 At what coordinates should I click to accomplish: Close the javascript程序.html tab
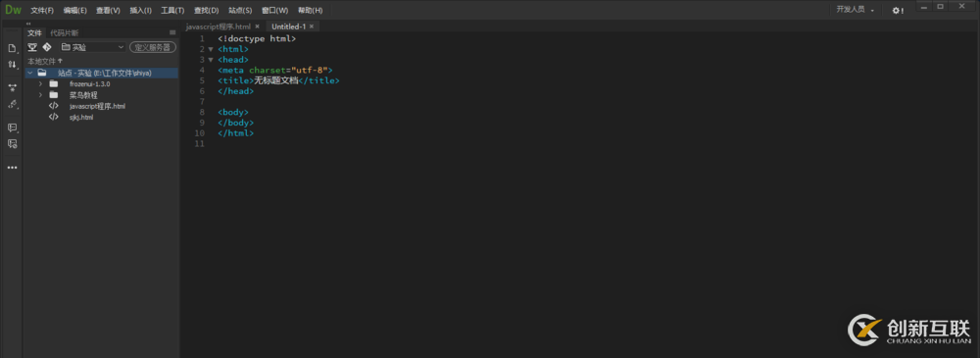coord(257,26)
